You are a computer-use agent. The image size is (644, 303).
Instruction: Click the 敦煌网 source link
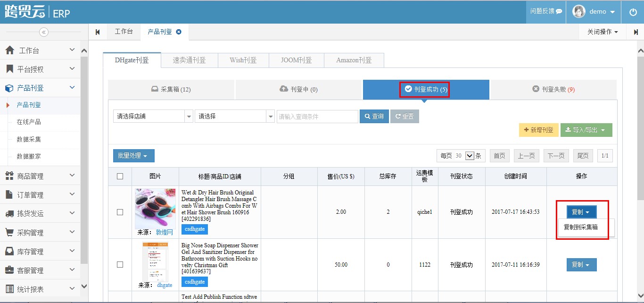pos(165,232)
